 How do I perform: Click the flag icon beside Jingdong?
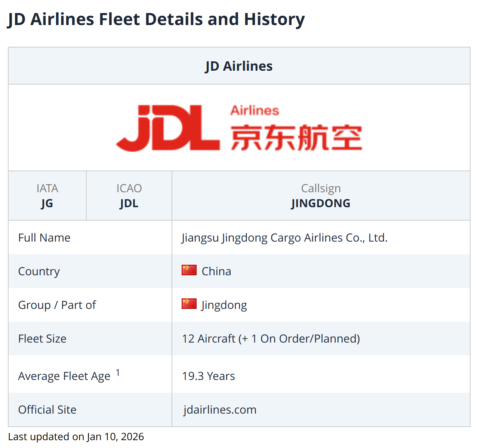click(x=189, y=304)
